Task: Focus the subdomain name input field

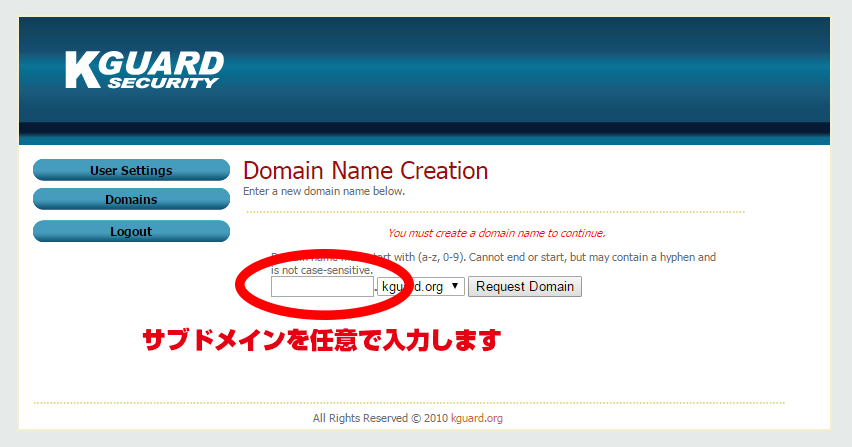Action: pos(322,287)
